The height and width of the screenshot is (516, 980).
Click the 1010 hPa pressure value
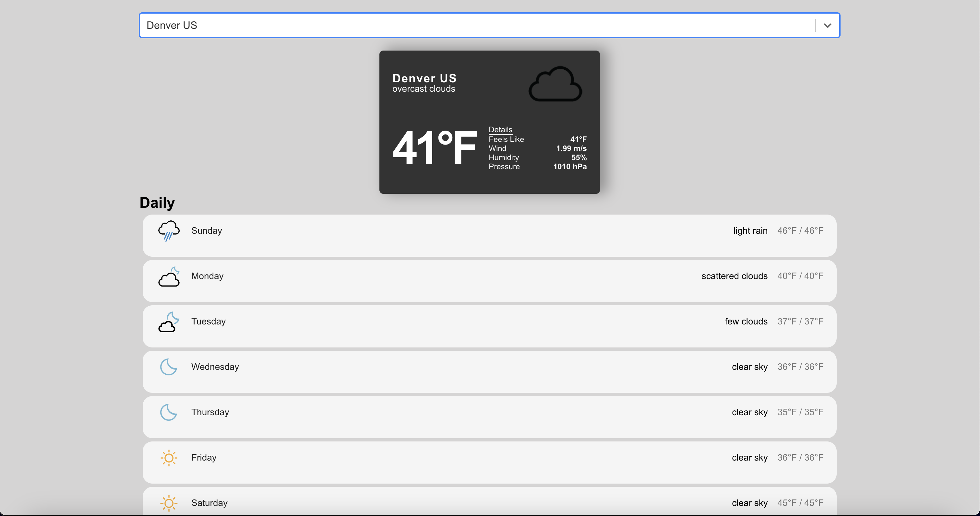click(569, 167)
